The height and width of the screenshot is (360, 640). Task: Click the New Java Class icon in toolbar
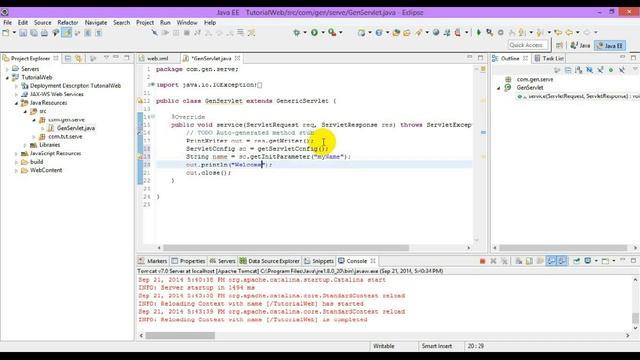(379, 32)
